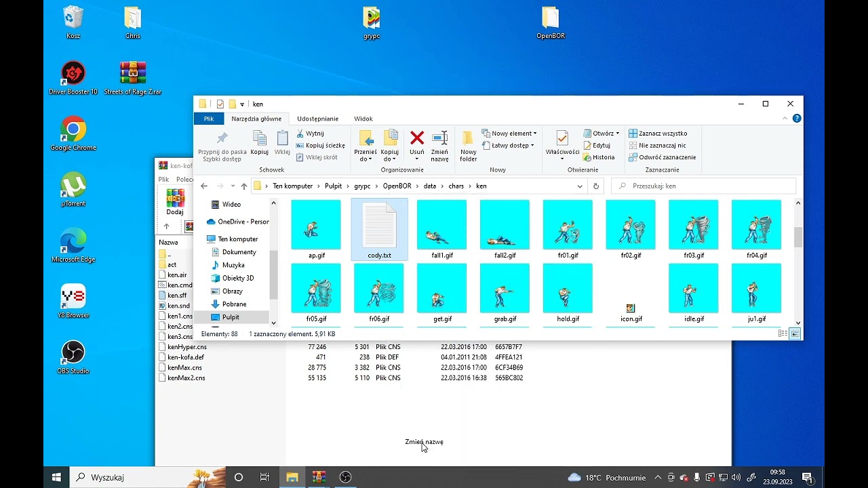Select the Kosz recycle bin icon
Screen dimensions: 868x488
click(x=73, y=22)
